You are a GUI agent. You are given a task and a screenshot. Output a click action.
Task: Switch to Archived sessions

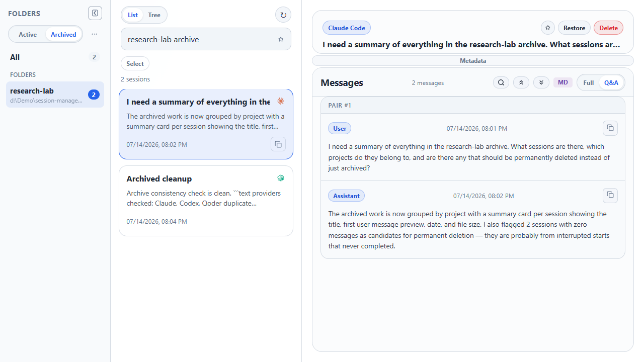(x=63, y=34)
